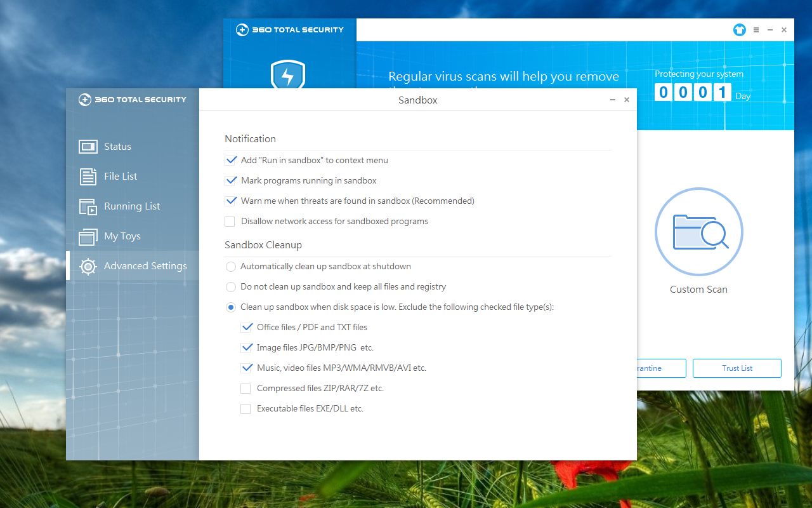
Task: Click the Custom Scan label
Action: coord(699,290)
